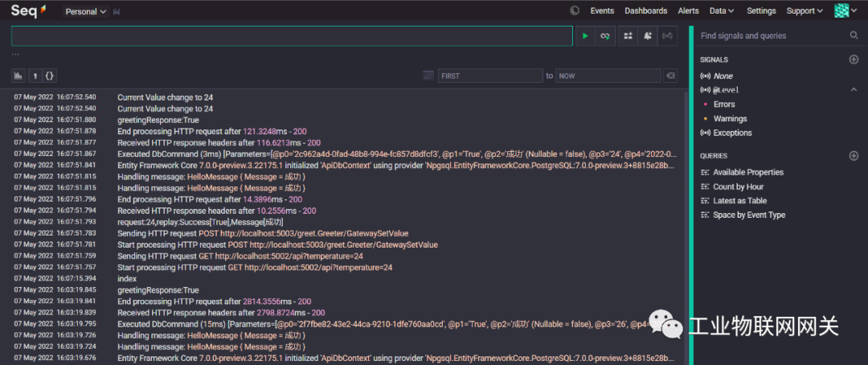
Task: Show the histogram chart icon
Action: tap(18, 76)
